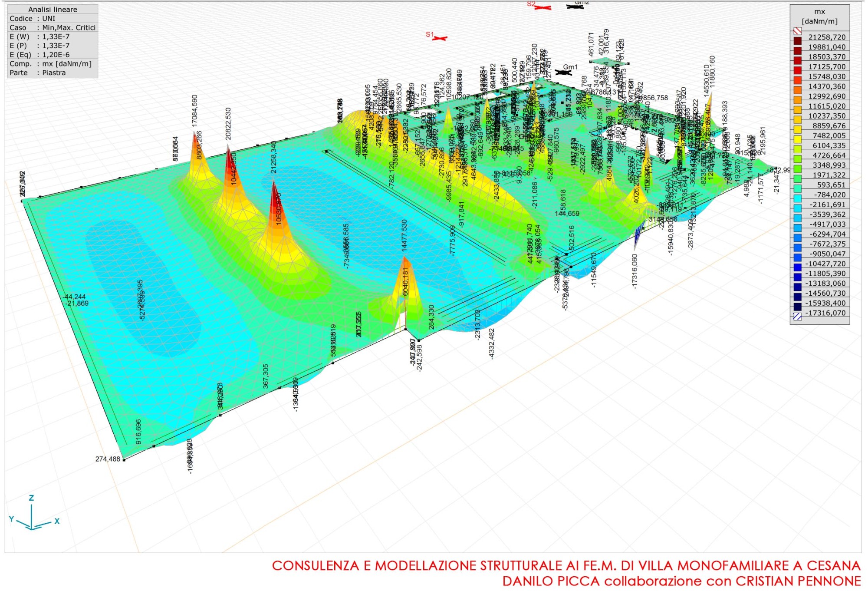
Task: Click the orange 12992,690 legend swatch
Action: (x=797, y=100)
